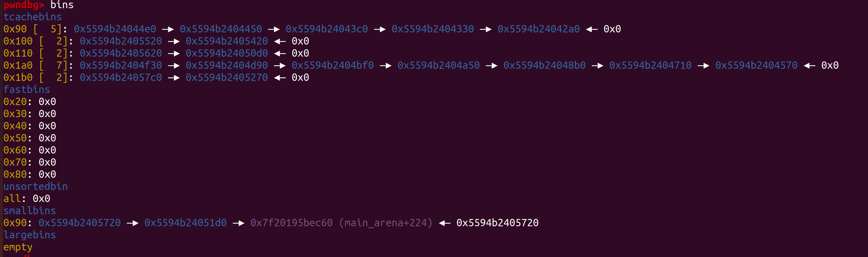The width and height of the screenshot is (868, 257).
Task: Click the unsortedbin section heading
Action: pos(35,187)
